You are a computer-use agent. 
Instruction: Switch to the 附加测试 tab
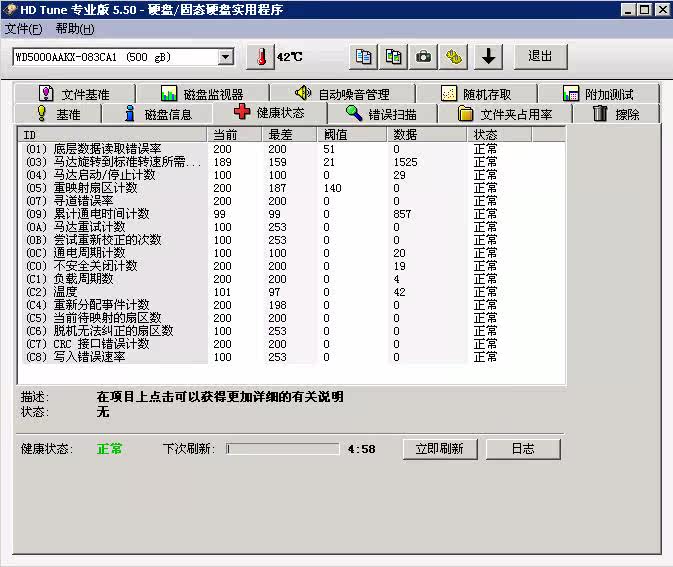point(598,94)
